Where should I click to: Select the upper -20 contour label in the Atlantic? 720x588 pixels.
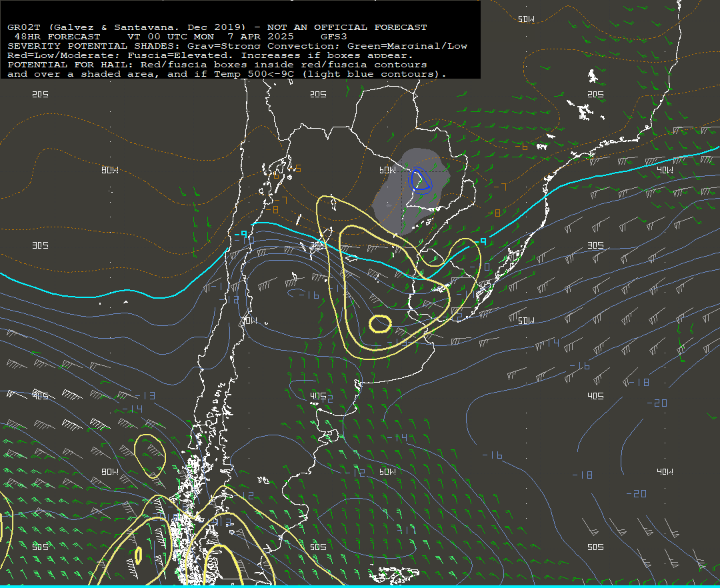(x=657, y=403)
